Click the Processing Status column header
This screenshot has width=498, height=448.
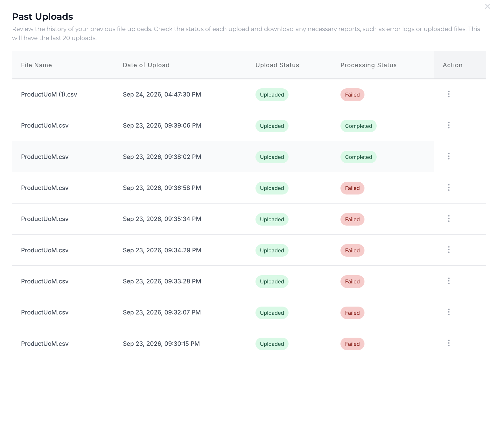(x=368, y=65)
